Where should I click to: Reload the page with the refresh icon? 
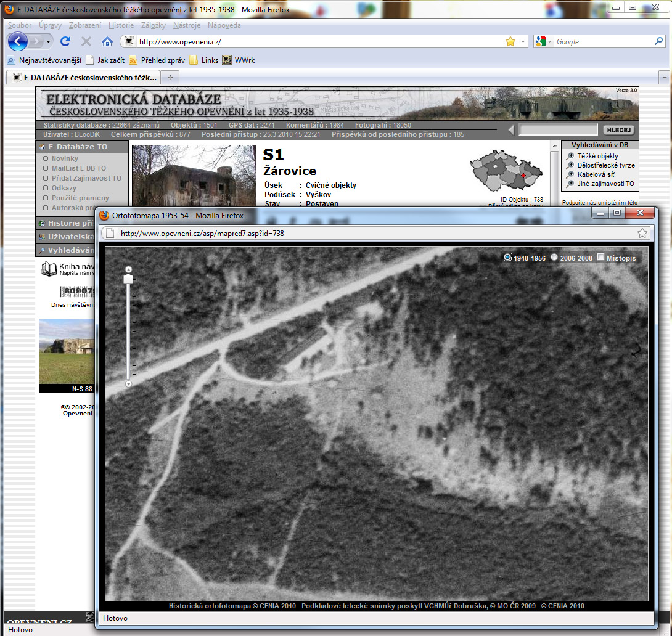(65, 42)
